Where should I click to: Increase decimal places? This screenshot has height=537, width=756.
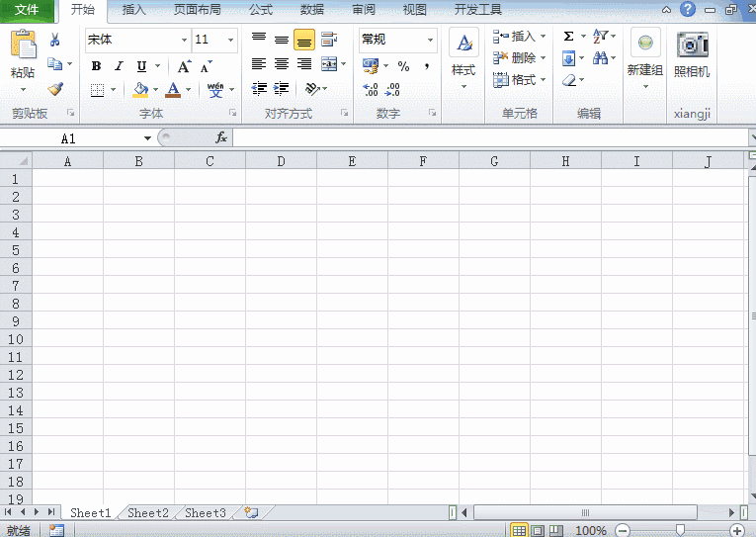(371, 89)
